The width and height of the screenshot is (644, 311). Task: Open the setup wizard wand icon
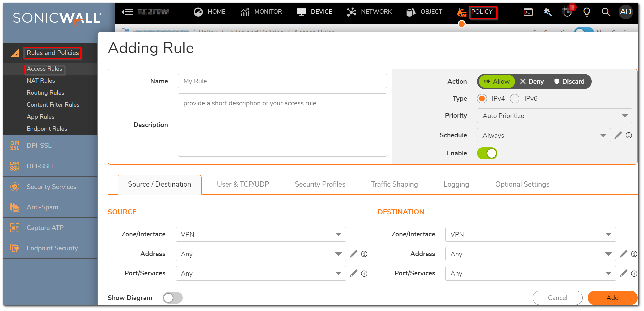click(548, 12)
